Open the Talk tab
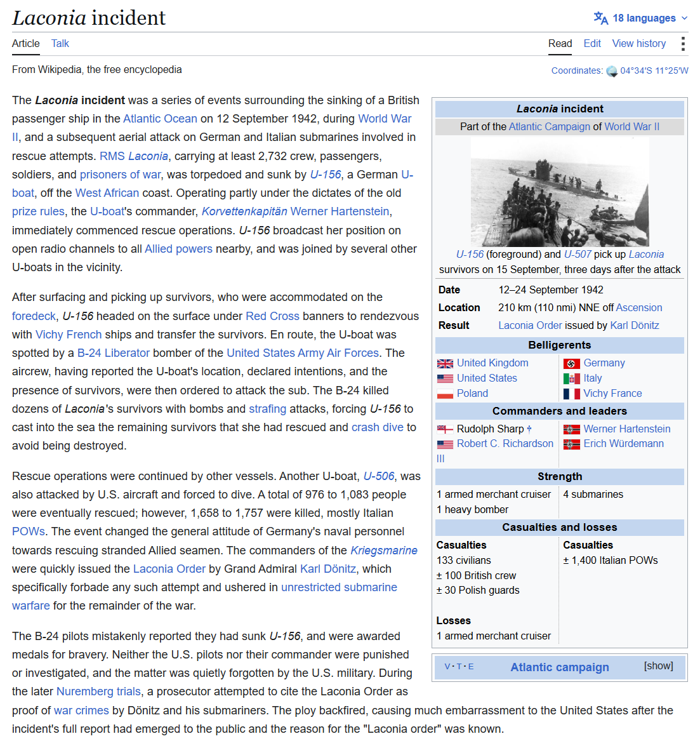 [x=60, y=43]
